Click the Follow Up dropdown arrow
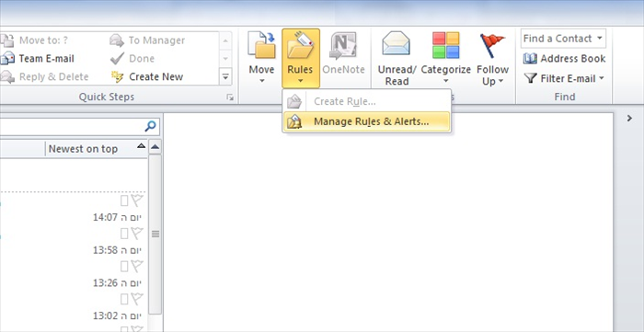Image resolution: width=644 pixels, height=332 pixels. (501, 81)
